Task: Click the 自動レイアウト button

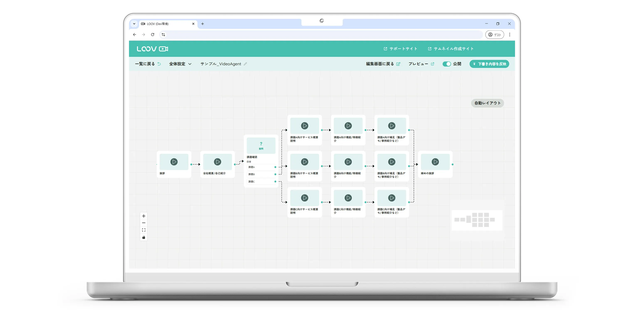Action: (x=487, y=103)
